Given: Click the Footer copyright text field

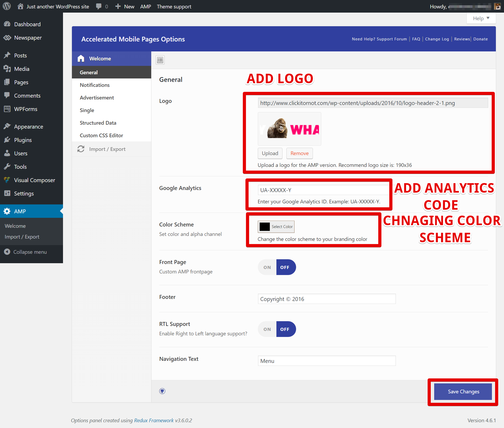Looking at the screenshot, I should (x=327, y=299).
